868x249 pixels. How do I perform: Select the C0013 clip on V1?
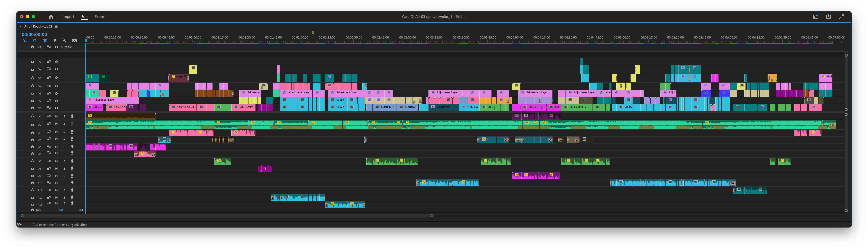(94, 108)
